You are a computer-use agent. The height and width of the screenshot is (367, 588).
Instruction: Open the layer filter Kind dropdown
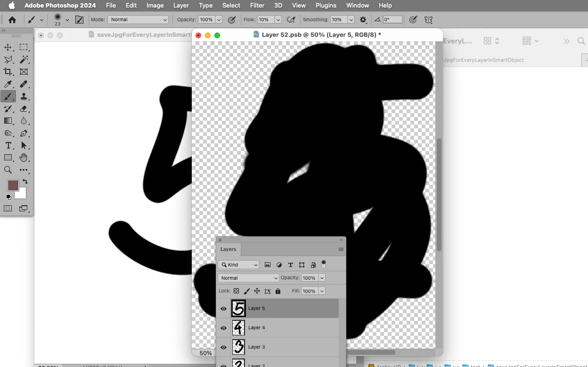coord(239,265)
